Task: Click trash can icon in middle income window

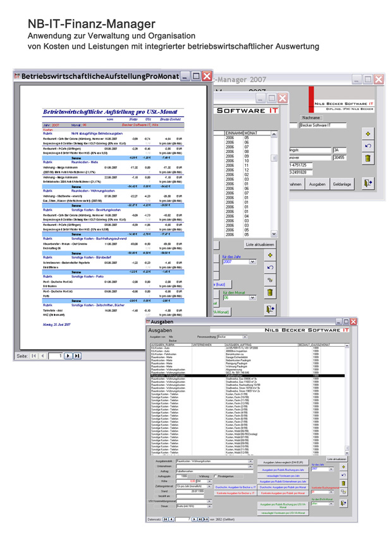Action: coord(271,292)
